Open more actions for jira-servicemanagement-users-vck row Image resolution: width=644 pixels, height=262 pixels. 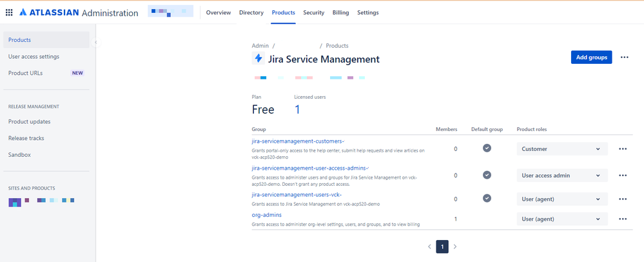(623, 199)
